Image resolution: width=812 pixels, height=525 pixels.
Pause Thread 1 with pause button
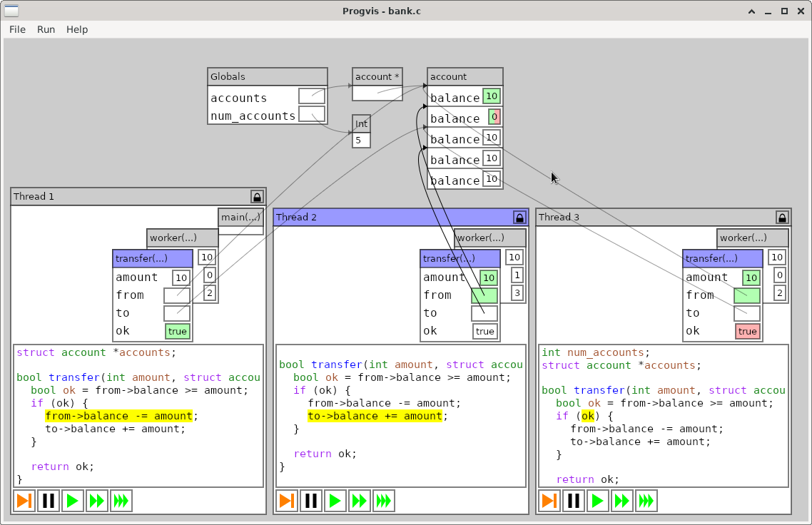49,501
